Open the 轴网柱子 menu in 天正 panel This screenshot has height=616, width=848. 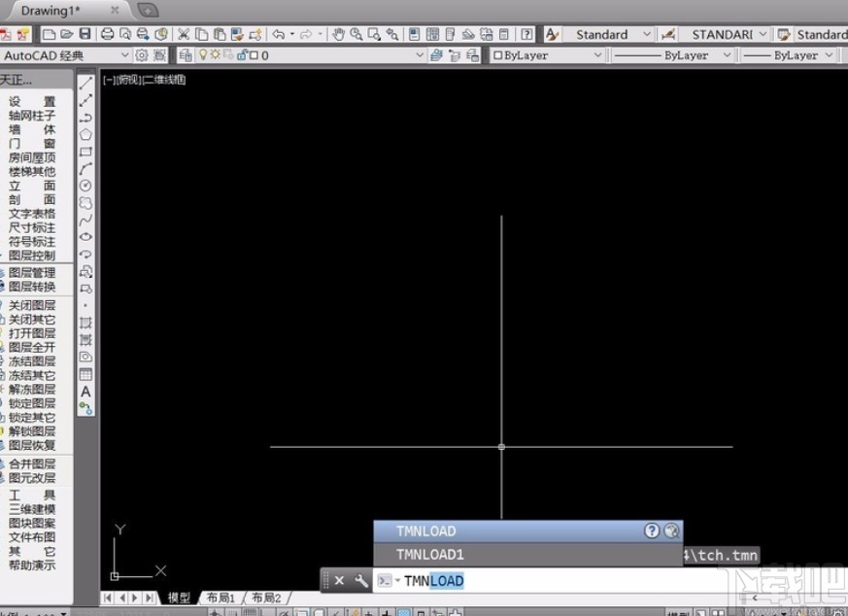(32, 116)
